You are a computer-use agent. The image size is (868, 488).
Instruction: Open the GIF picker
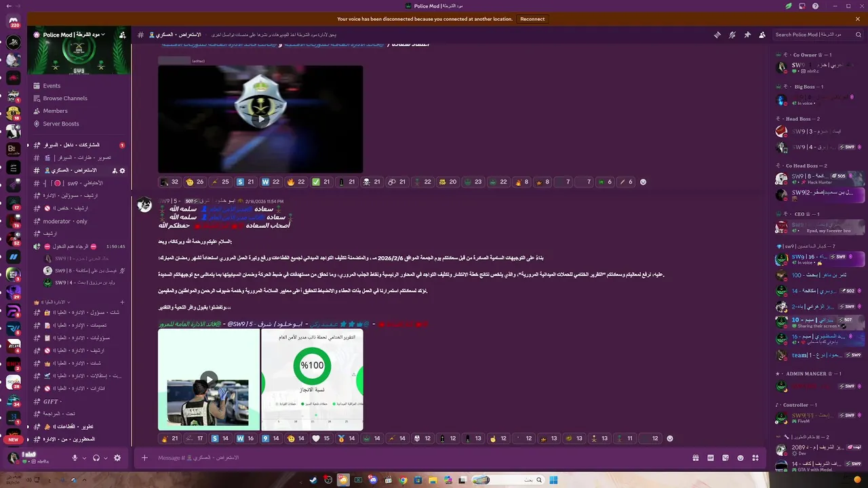(710, 458)
